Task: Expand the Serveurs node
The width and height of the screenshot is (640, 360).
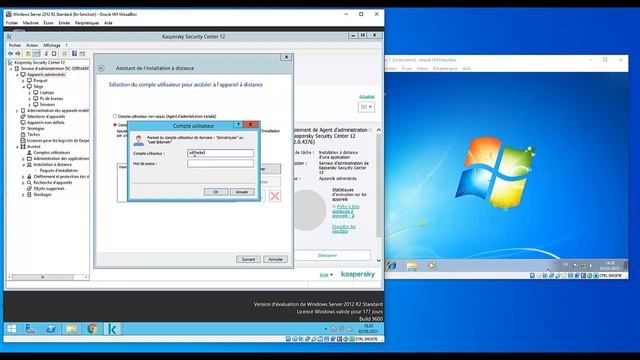Action: (x=29, y=104)
